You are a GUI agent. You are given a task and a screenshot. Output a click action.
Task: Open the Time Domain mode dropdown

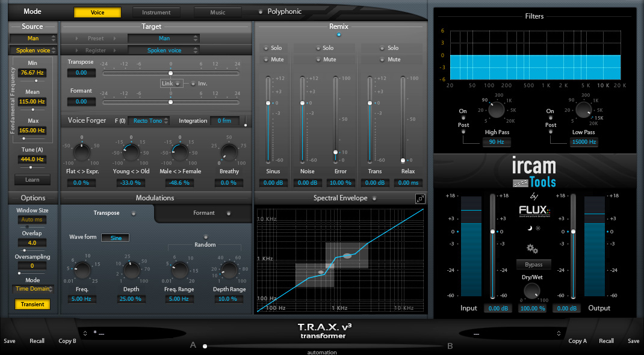coord(33,289)
